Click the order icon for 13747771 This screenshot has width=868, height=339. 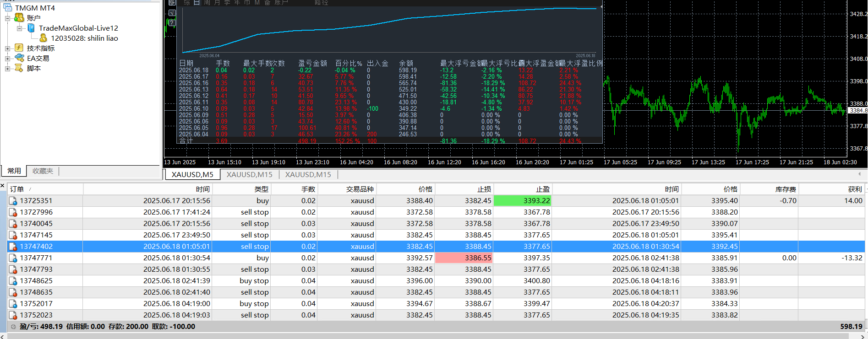(x=13, y=258)
